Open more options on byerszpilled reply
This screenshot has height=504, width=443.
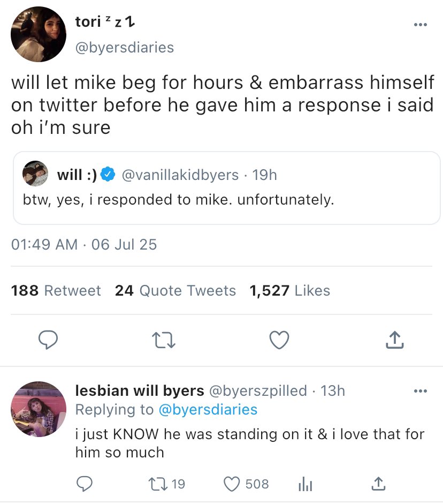pyautogui.click(x=421, y=391)
